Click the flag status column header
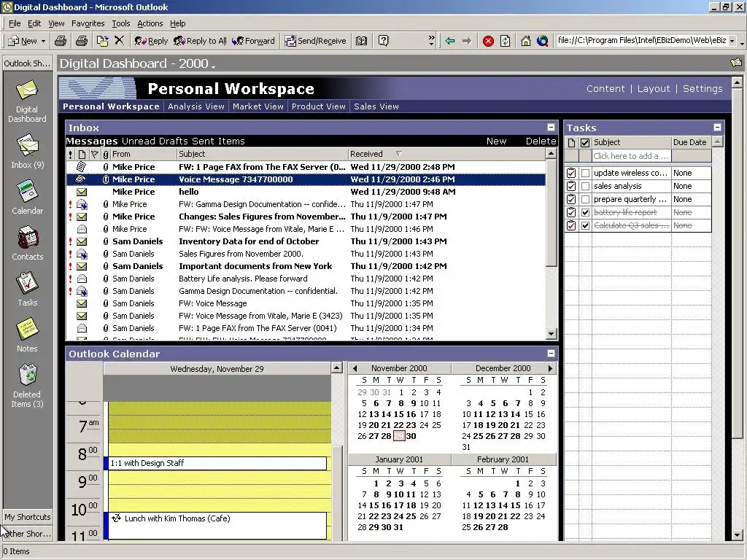747x560 pixels. coord(94,154)
